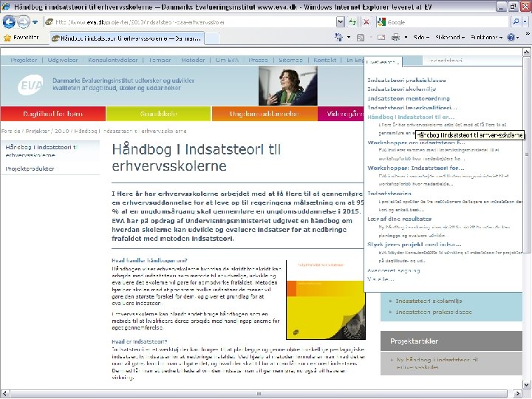Screen dimensions: 532x399
Task: Select the red Dagtilbud for børn tab
Action: coord(53,114)
